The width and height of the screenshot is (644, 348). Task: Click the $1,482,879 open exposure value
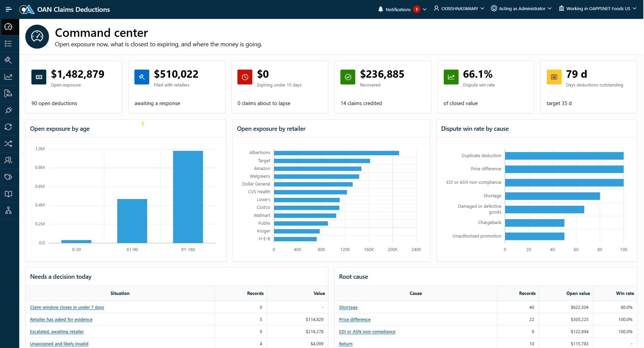click(x=78, y=74)
